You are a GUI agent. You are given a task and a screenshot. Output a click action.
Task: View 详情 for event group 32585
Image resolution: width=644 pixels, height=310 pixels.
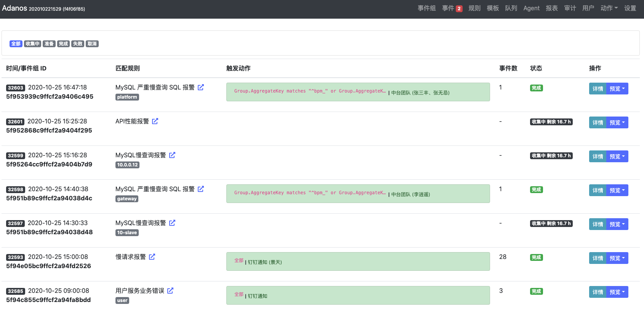598,292
